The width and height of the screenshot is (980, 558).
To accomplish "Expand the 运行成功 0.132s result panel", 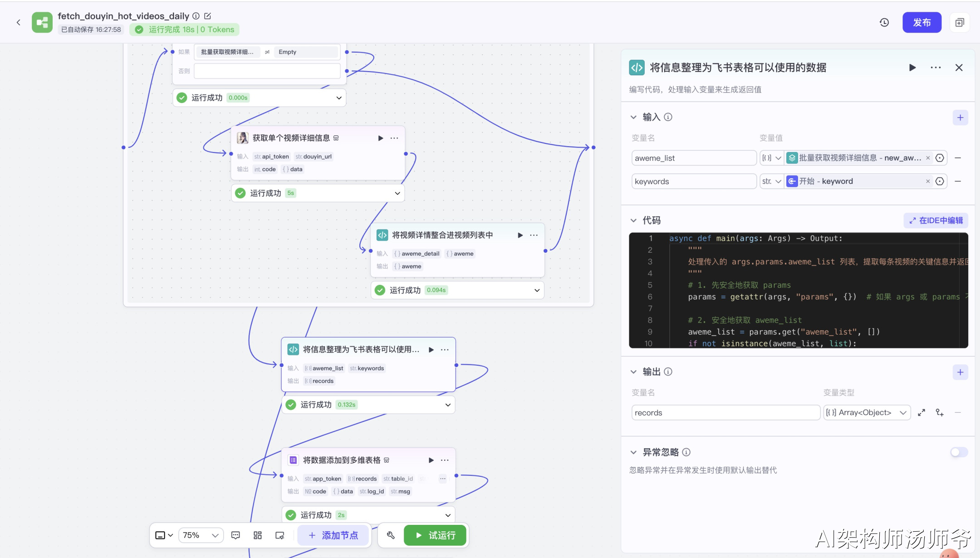I will coord(447,405).
